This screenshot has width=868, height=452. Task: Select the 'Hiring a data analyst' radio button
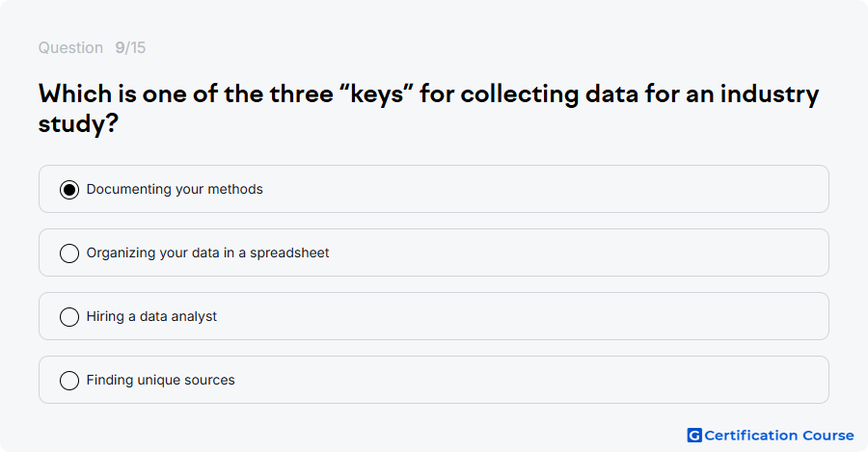point(69,317)
